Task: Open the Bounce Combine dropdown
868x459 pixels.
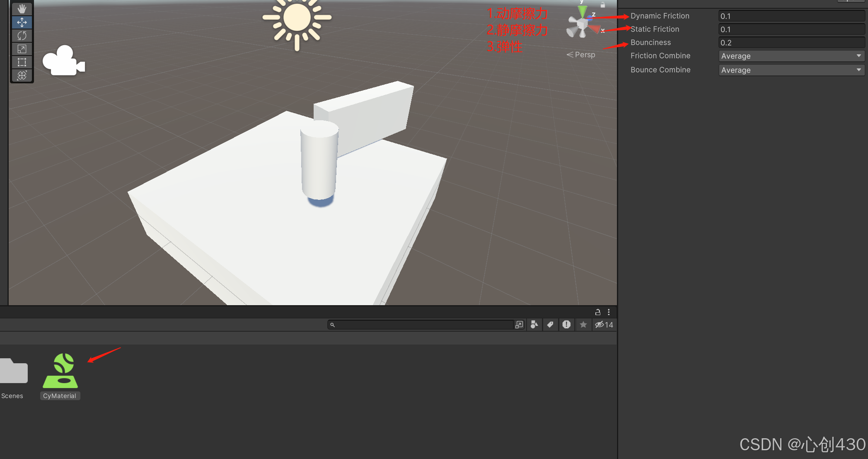Action: [x=791, y=70]
